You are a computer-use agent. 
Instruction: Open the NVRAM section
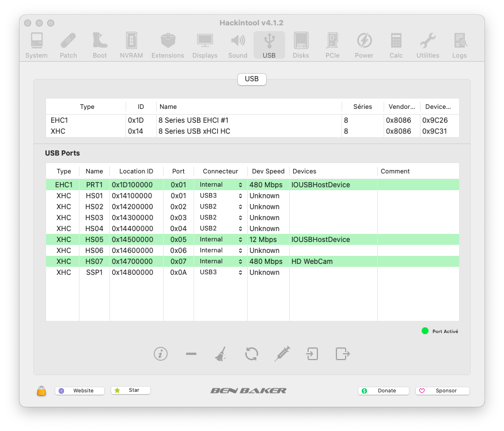click(131, 46)
